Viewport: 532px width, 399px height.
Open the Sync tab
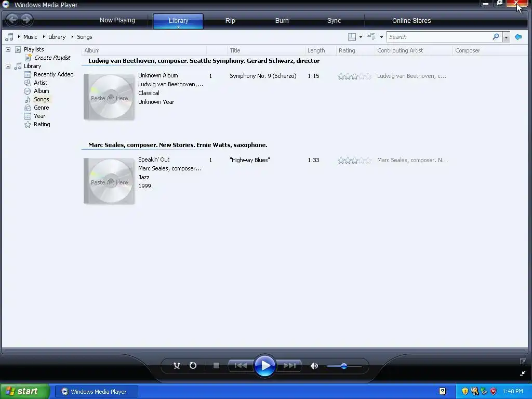click(334, 21)
